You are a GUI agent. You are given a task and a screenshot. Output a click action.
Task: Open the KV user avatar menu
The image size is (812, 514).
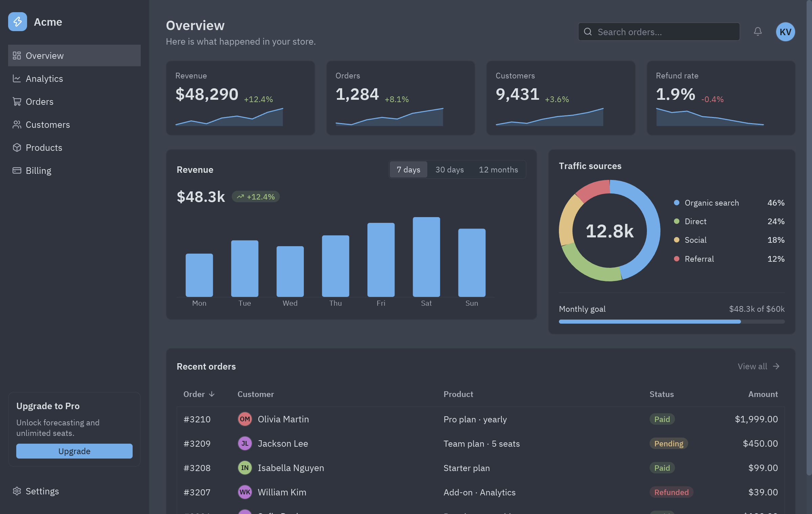(785, 32)
